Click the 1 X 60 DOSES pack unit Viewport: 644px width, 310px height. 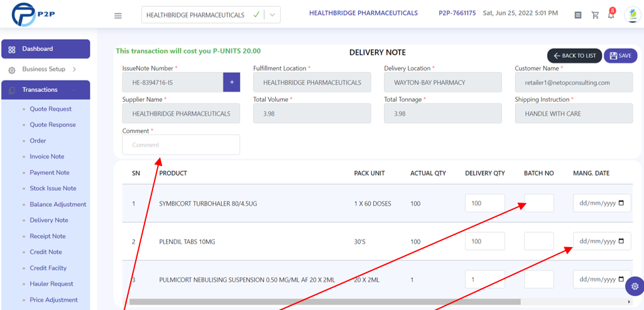[x=373, y=204]
